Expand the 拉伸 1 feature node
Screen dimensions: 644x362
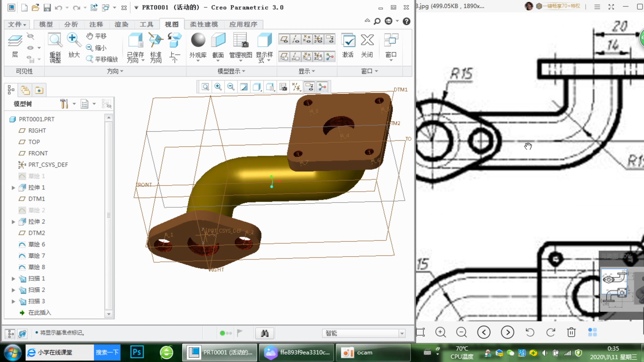pyautogui.click(x=13, y=188)
